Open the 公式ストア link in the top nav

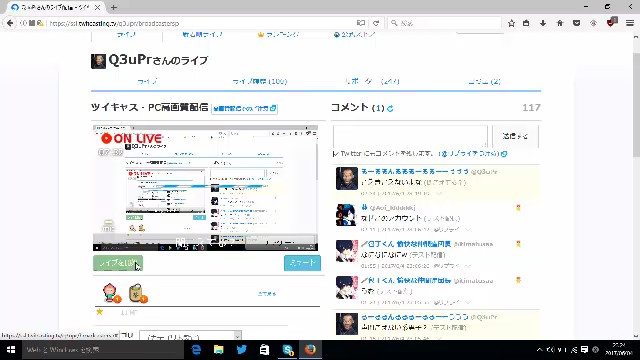354,35
